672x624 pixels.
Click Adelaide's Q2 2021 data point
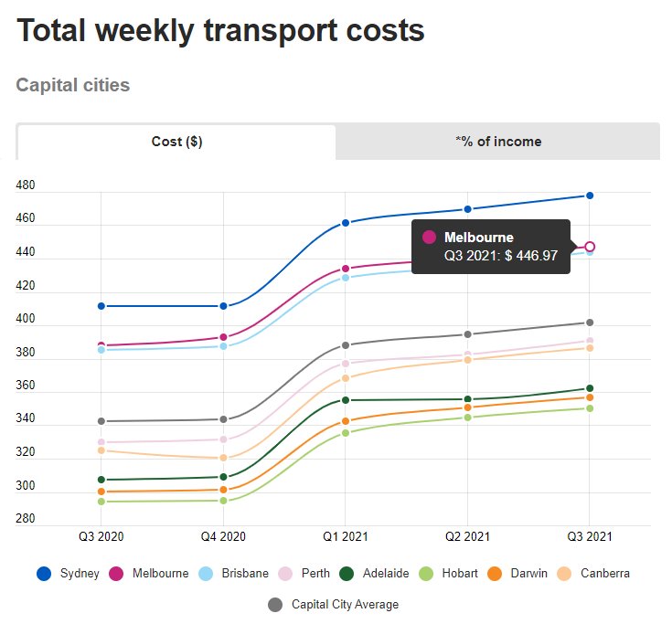(x=467, y=399)
